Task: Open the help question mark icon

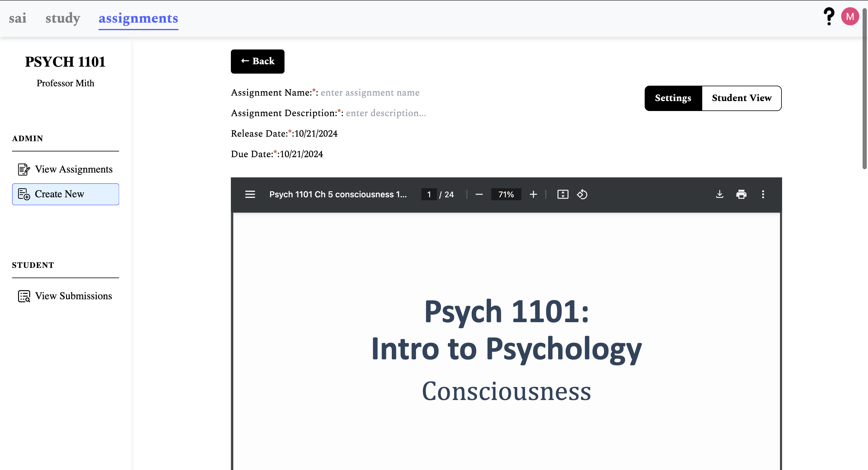Action: point(829,16)
